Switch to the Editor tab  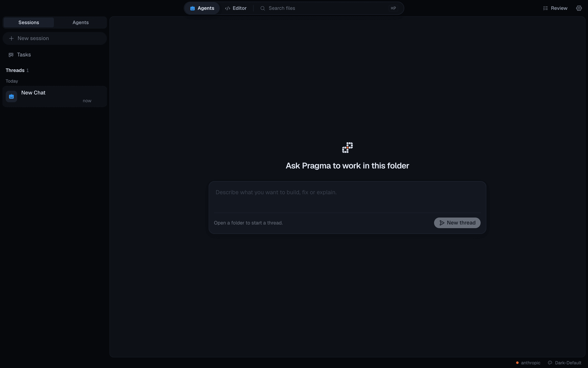[x=236, y=8]
